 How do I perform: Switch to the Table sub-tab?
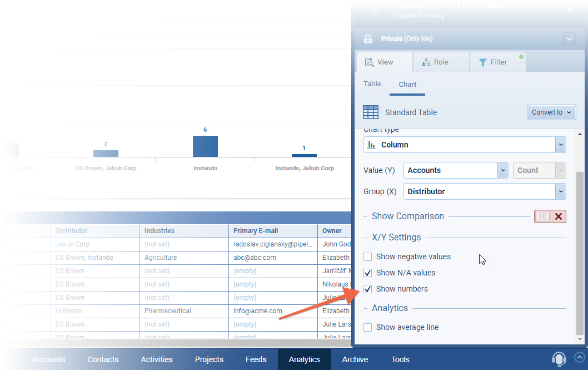(372, 84)
